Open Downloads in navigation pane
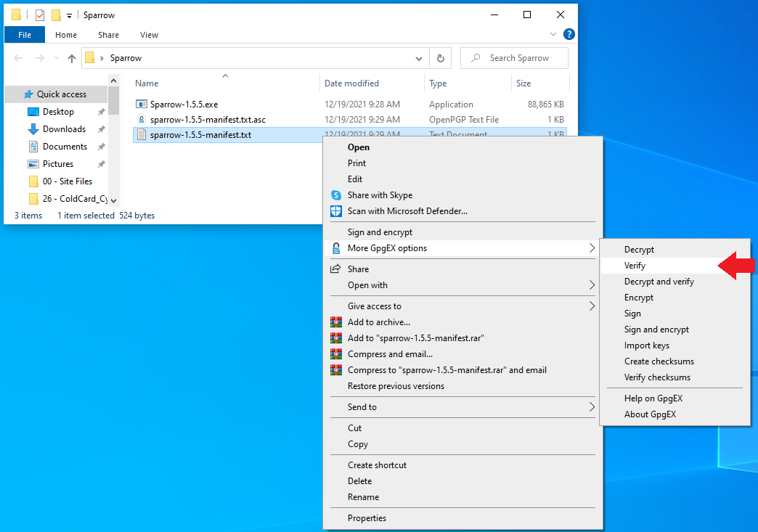Screen dimensions: 758x532 tap(64, 129)
